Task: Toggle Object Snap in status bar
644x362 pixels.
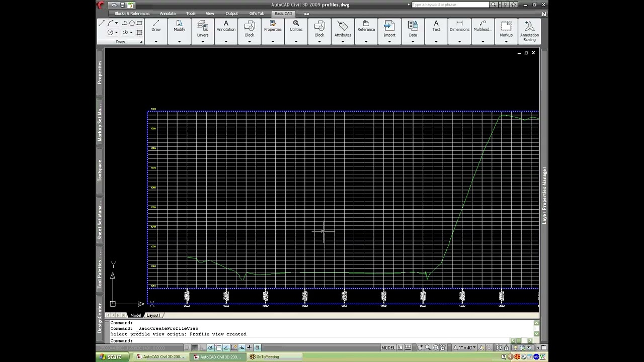Action: (x=218, y=347)
